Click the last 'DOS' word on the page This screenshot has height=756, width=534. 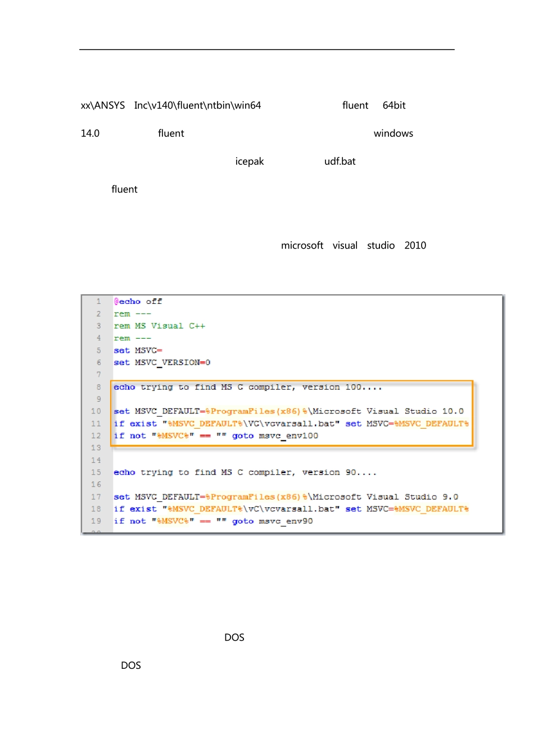[x=131, y=665]
